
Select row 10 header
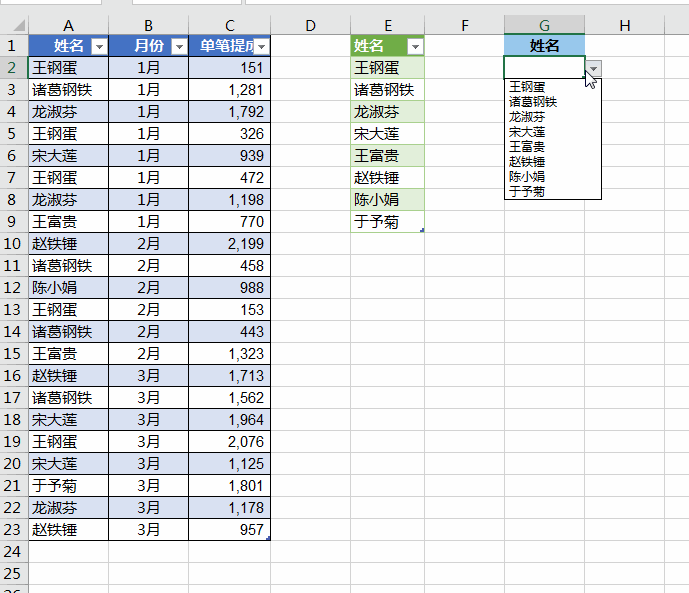[x=12, y=243]
